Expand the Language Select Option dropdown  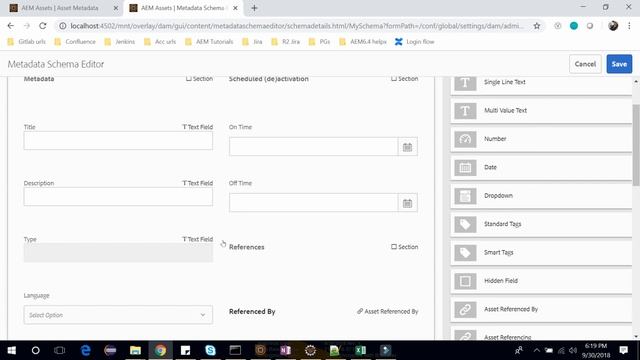click(x=118, y=315)
